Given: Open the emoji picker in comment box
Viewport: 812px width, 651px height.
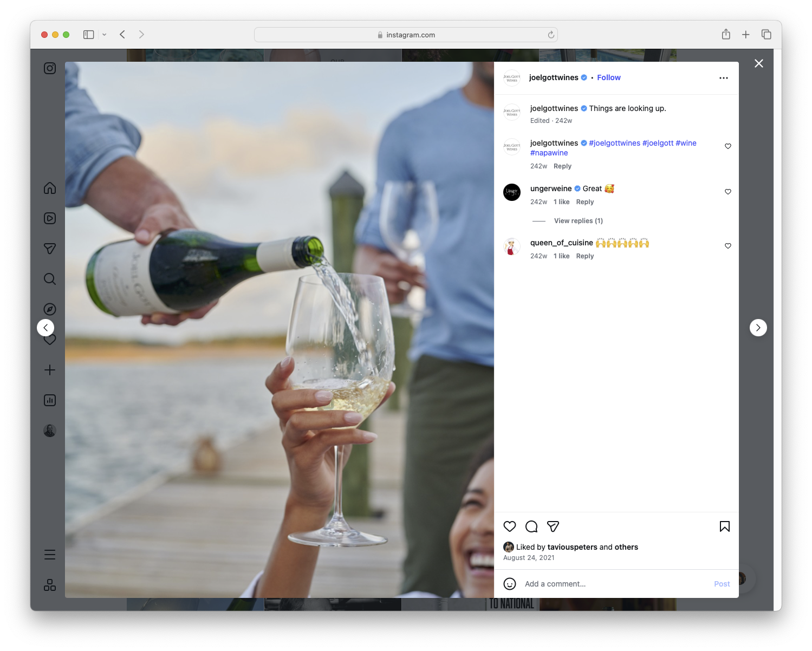Looking at the screenshot, I should 510,584.
